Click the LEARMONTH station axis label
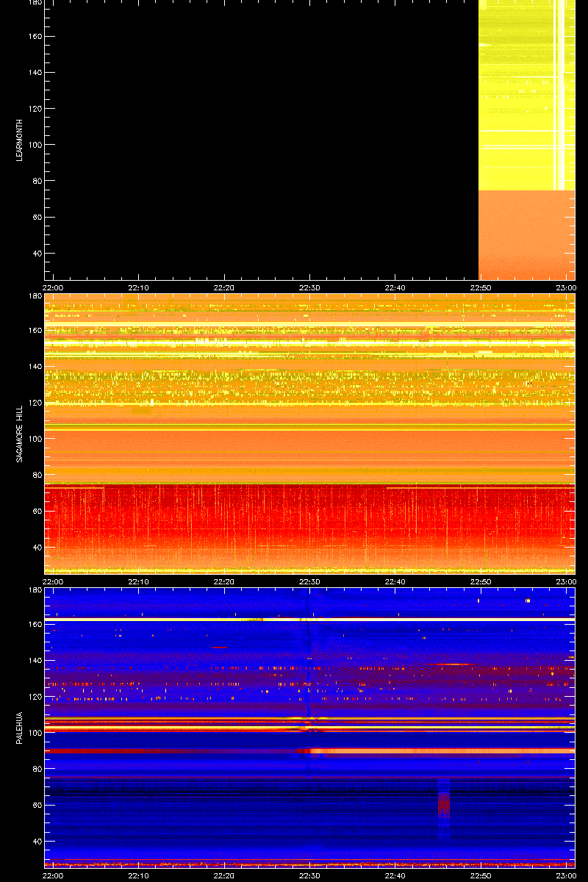The image size is (588, 882). (x=19, y=140)
